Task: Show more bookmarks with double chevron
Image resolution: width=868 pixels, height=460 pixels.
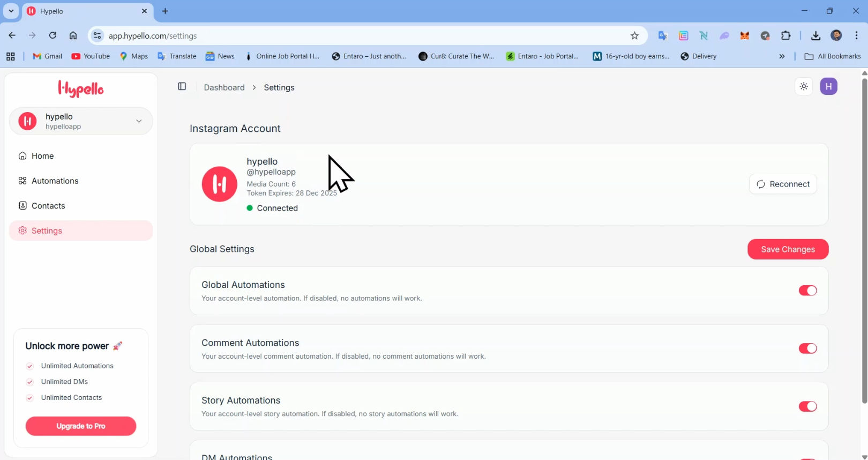Action: [782, 56]
